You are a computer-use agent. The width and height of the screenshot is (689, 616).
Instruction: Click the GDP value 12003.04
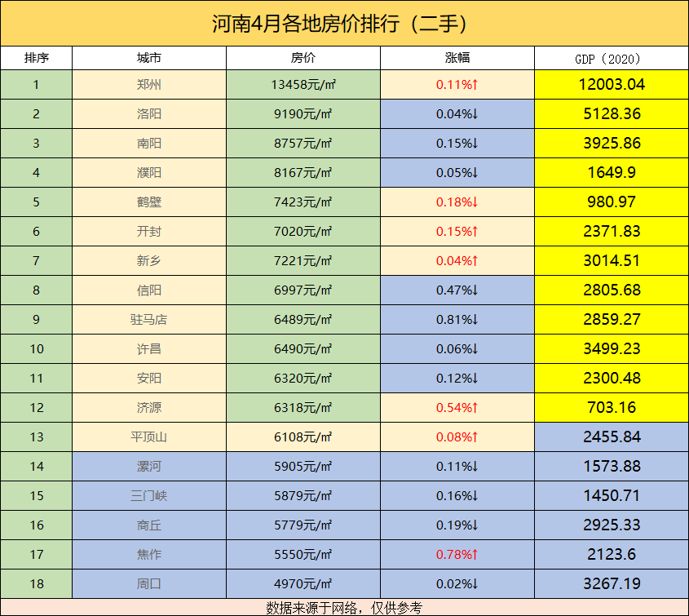(610, 84)
